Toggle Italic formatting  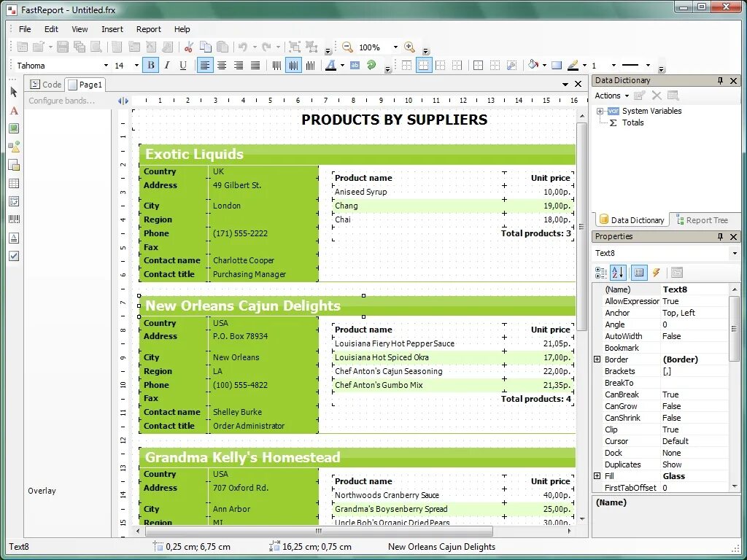(x=167, y=65)
